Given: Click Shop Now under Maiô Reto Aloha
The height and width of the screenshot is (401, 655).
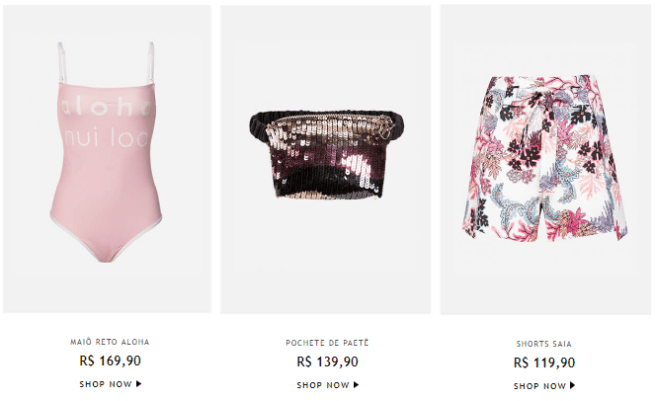Looking at the screenshot, I should pos(110,384).
